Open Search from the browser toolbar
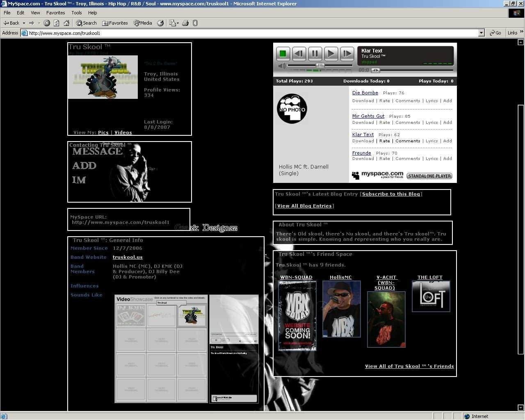Screen dimensions: 525x420 [86, 23]
